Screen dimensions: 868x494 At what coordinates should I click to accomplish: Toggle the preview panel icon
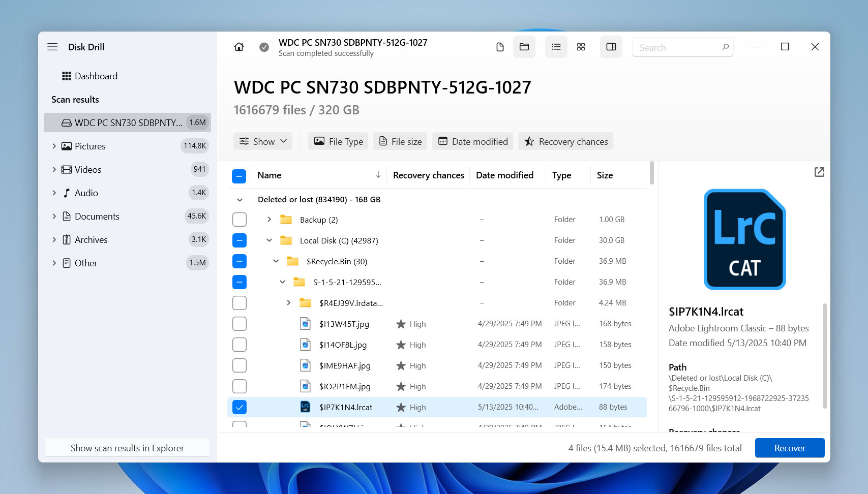pos(611,47)
